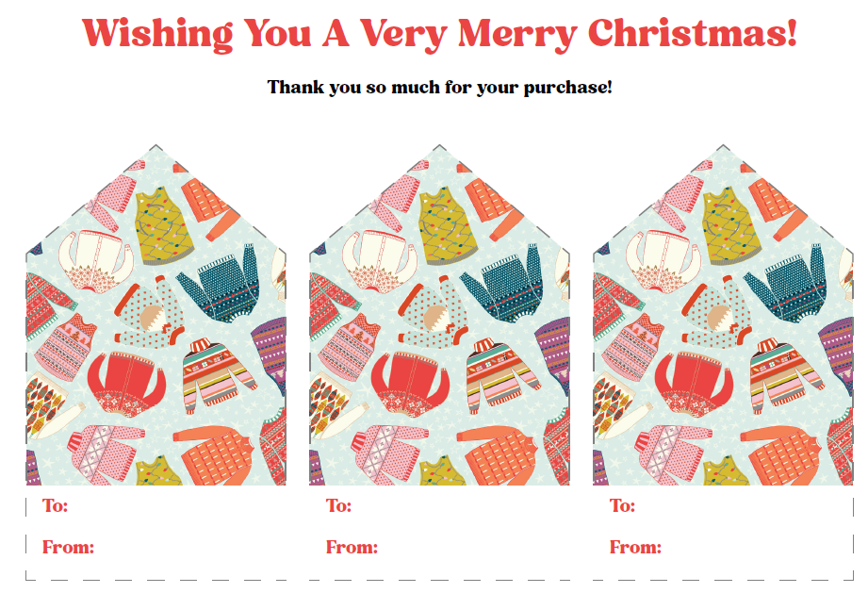Click the "To:" label under right liner
The image size is (868, 593).
coord(623,506)
